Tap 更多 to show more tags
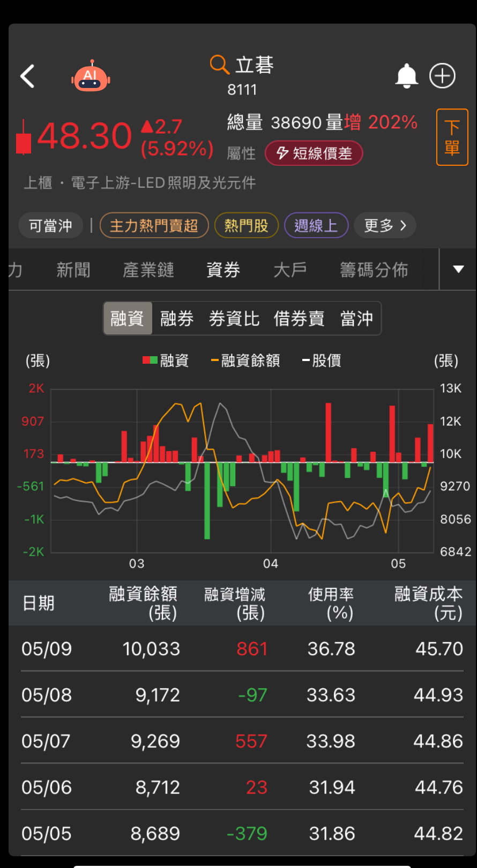 [386, 225]
